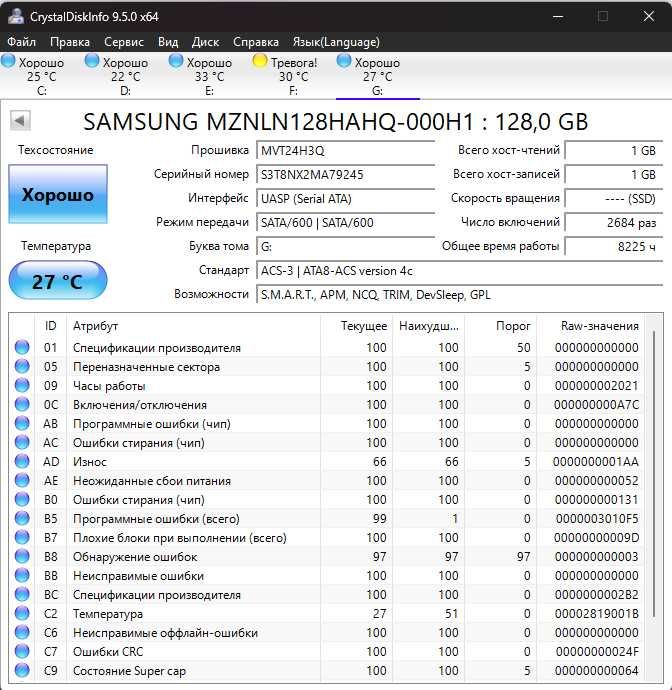Click the CrystalDiskInfo title bar app icon
The width and height of the screenshot is (672, 690).
[x=16, y=16]
